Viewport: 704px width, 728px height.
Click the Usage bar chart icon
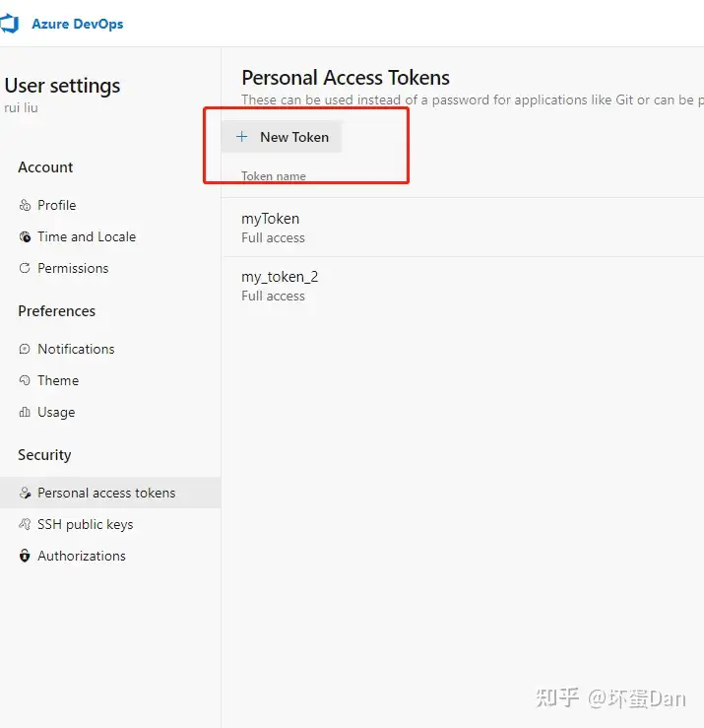25,412
